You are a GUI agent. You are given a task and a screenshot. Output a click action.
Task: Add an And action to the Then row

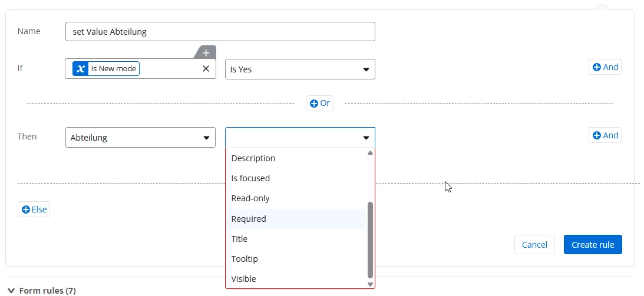pos(605,135)
